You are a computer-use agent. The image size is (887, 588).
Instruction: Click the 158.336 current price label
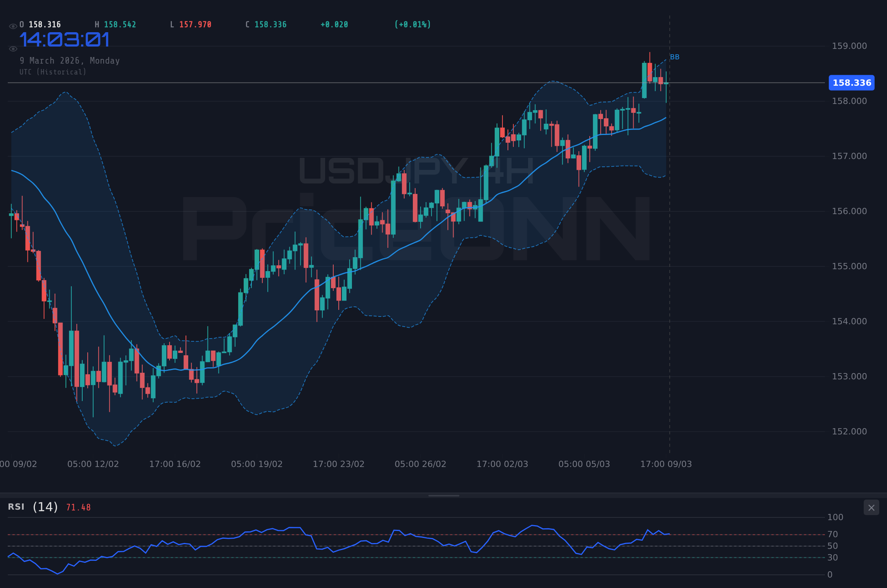[852, 83]
